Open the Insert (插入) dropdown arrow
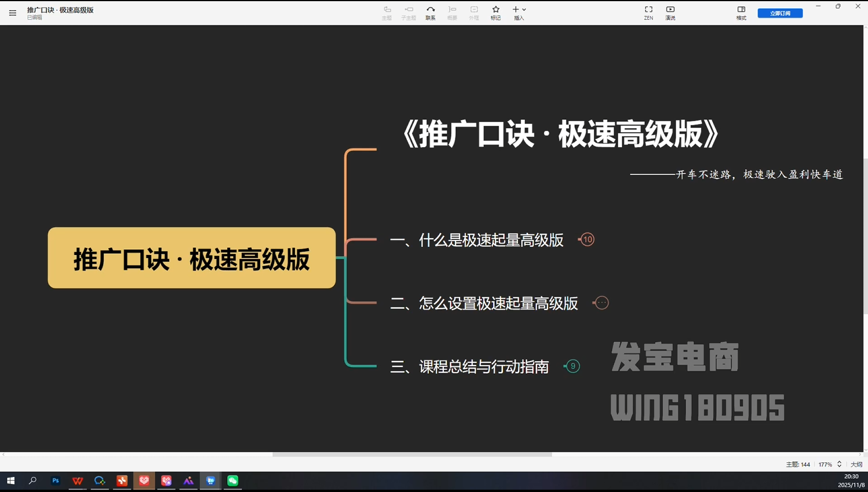The width and height of the screenshot is (868, 492). pos(524,9)
